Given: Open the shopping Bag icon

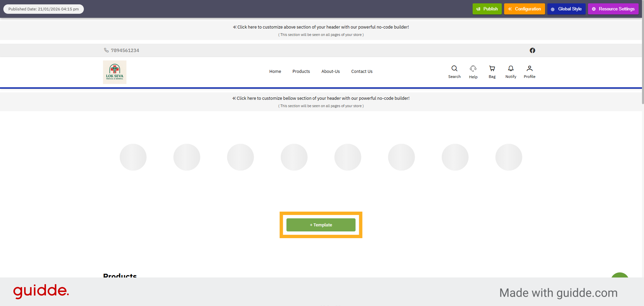Looking at the screenshot, I should [492, 69].
